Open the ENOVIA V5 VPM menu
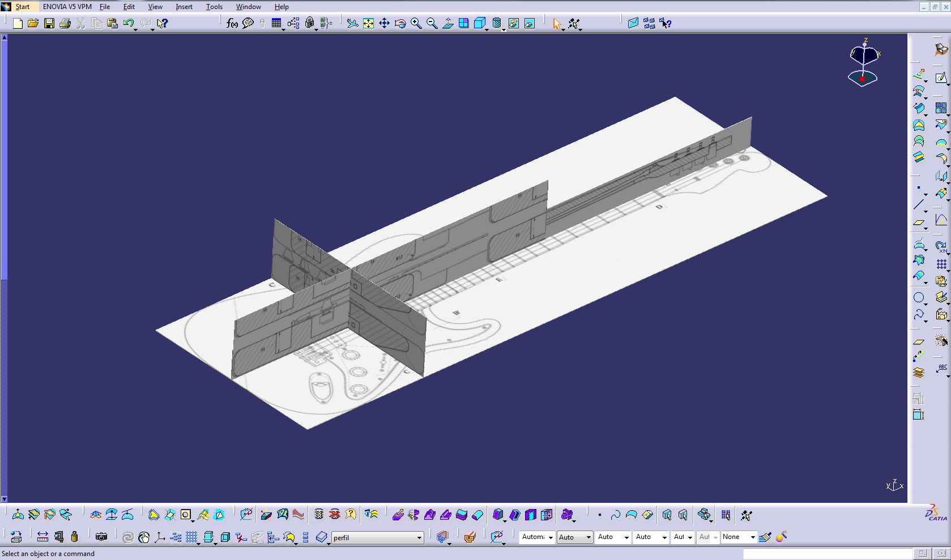 click(67, 7)
